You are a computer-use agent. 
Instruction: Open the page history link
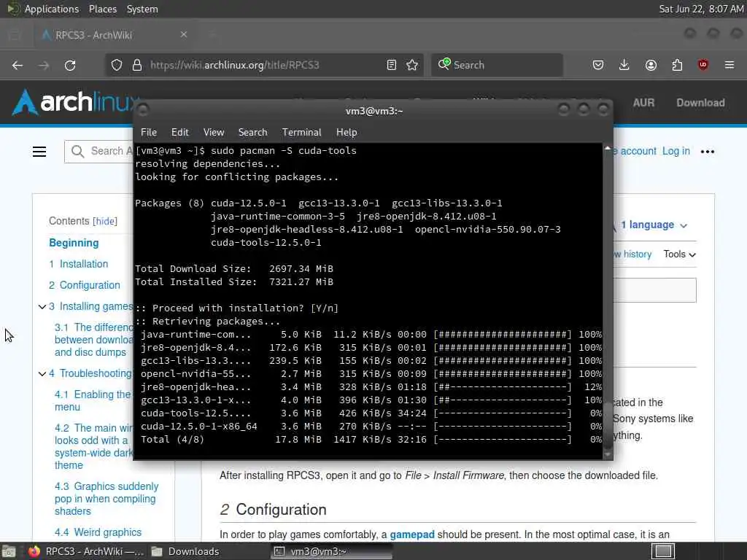point(632,254)
